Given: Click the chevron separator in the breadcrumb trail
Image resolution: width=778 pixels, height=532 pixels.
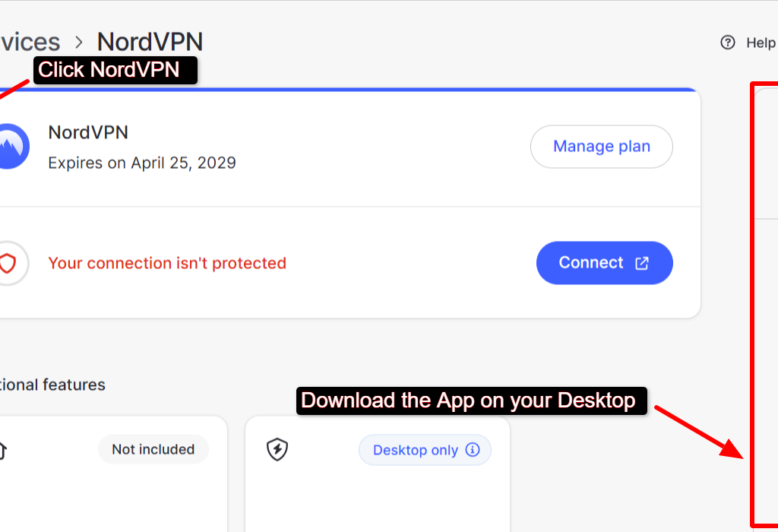Looking at the screenshot, I should click(x=78, y=43).
